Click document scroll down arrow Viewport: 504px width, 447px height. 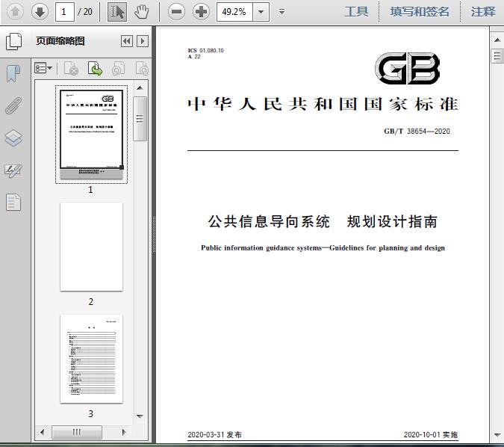[497, 435]
